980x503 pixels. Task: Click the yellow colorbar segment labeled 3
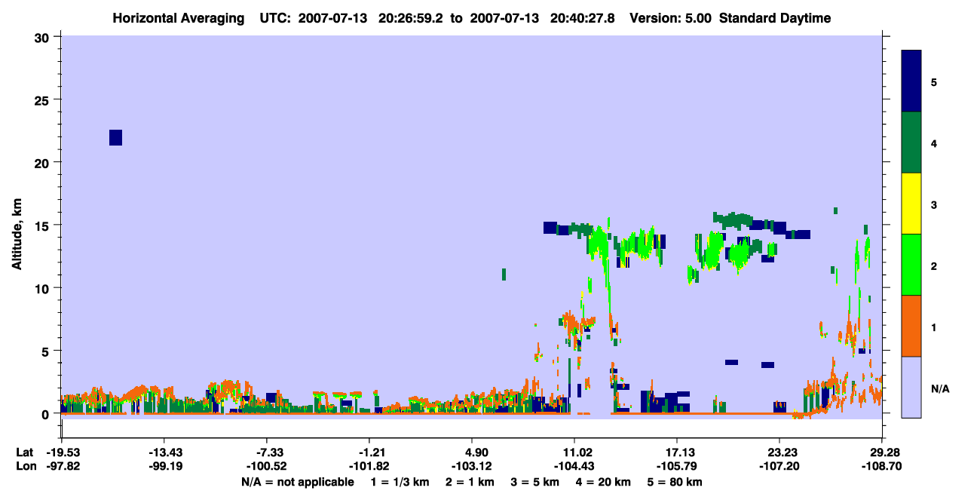pos(911,204)
